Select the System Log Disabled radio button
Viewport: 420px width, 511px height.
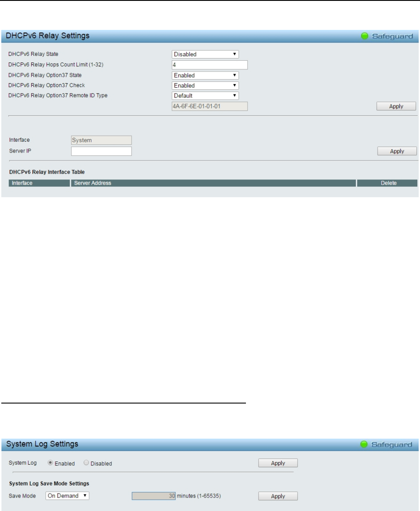(x=86, y=463)
